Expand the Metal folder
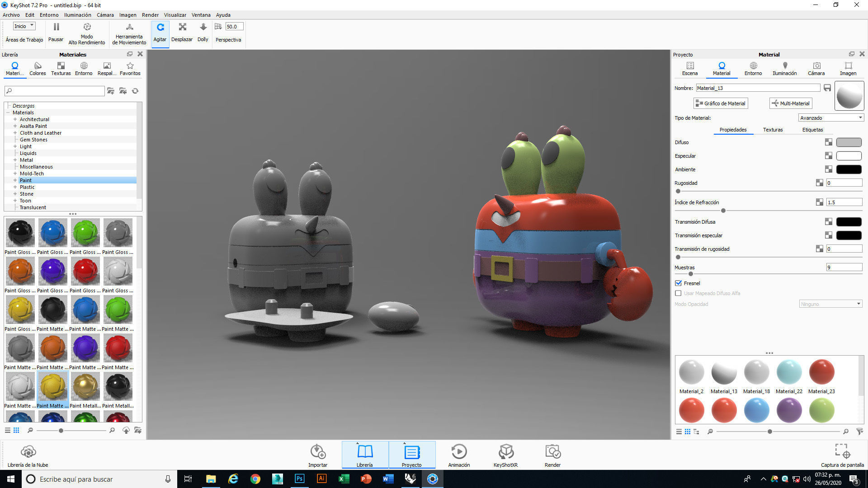Viewport: 868px width, 488px height. tap(15, 160)
